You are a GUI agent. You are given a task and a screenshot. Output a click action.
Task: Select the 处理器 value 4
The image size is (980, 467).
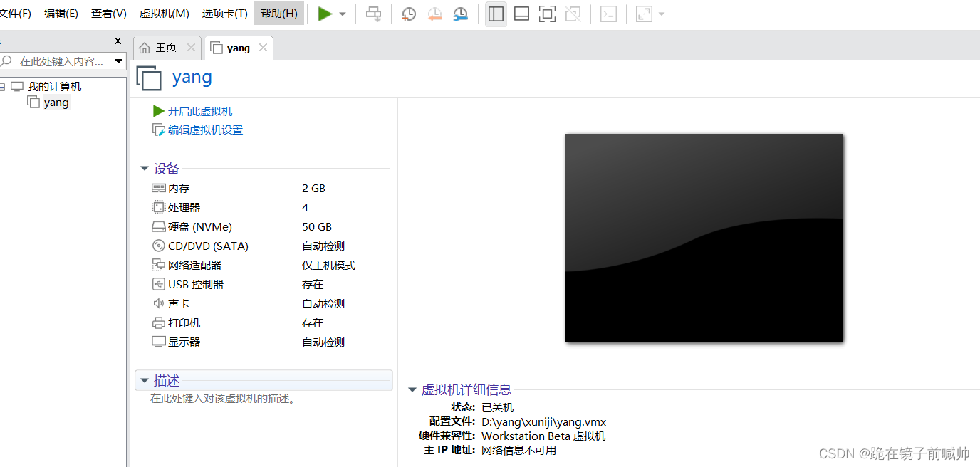point(305,207)
